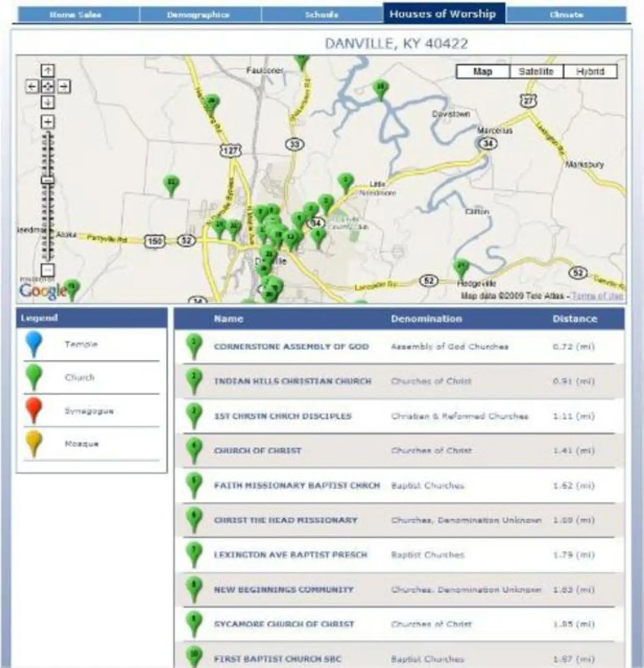The width and height of the screenshot is (644, 668).
Task: Recenter the map with center pan button
Action: point(48,86)
